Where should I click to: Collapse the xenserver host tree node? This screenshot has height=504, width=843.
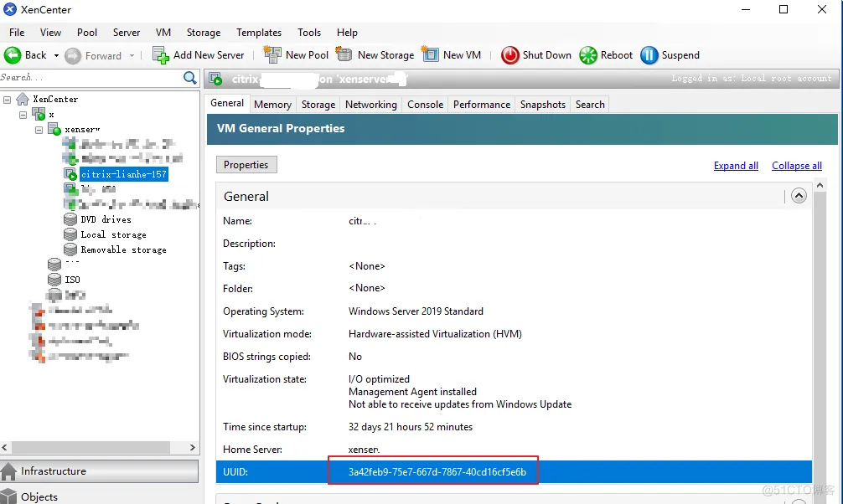coord(39,130)
